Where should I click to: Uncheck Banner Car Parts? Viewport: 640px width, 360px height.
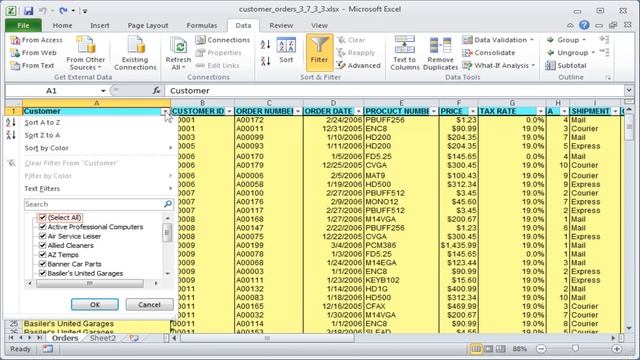[x=42, y=264]
